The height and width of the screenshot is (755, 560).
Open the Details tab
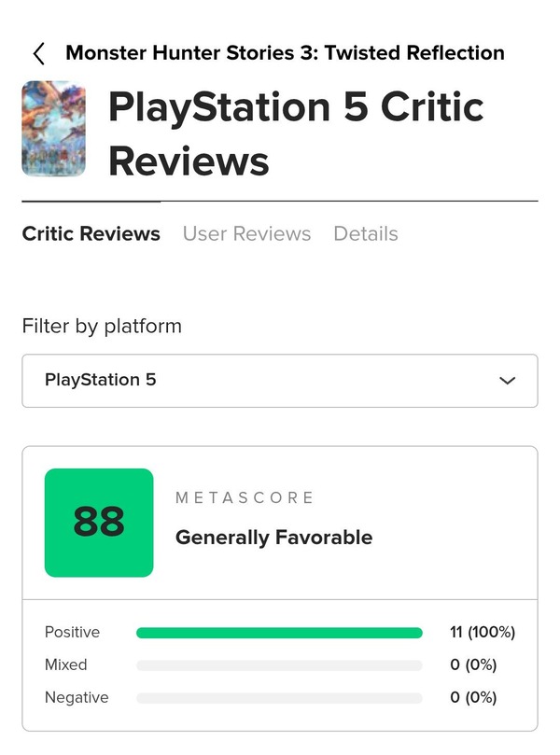coord(365,234)
